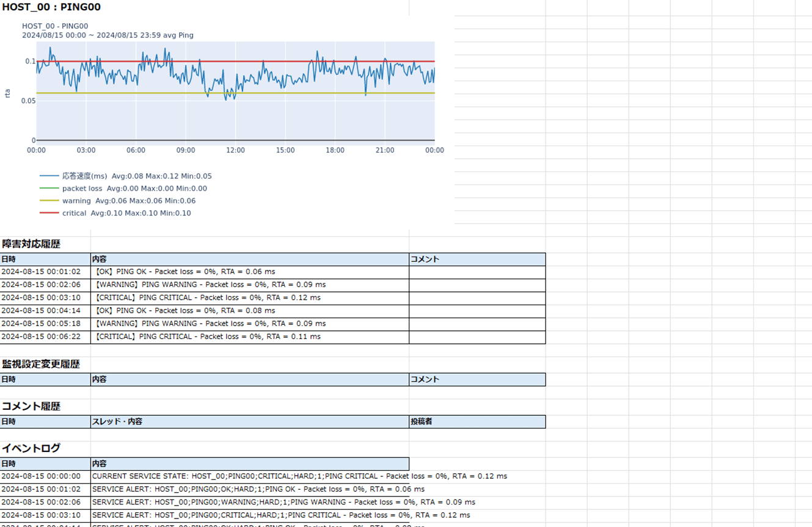This screenshot has width=812, height=527.
Task: Select 2024-08-15 00:01:02 in the イベントログ table
Action: coord(45,489)
